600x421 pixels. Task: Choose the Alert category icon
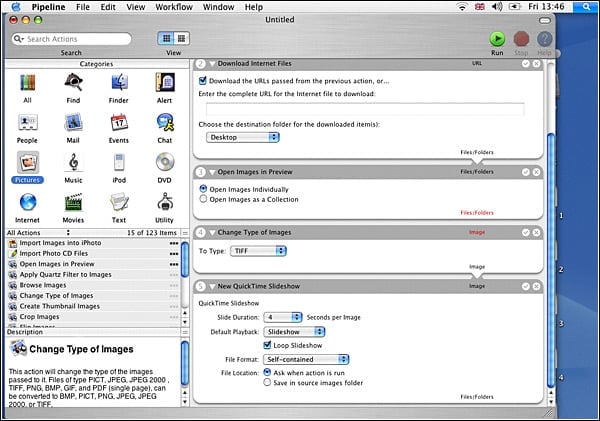pyautogui.click(x=165, y=83)
